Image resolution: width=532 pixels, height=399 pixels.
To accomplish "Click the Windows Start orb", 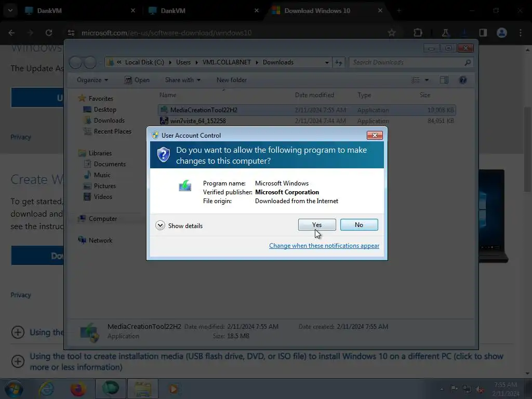I will click(x=14, y=389).
